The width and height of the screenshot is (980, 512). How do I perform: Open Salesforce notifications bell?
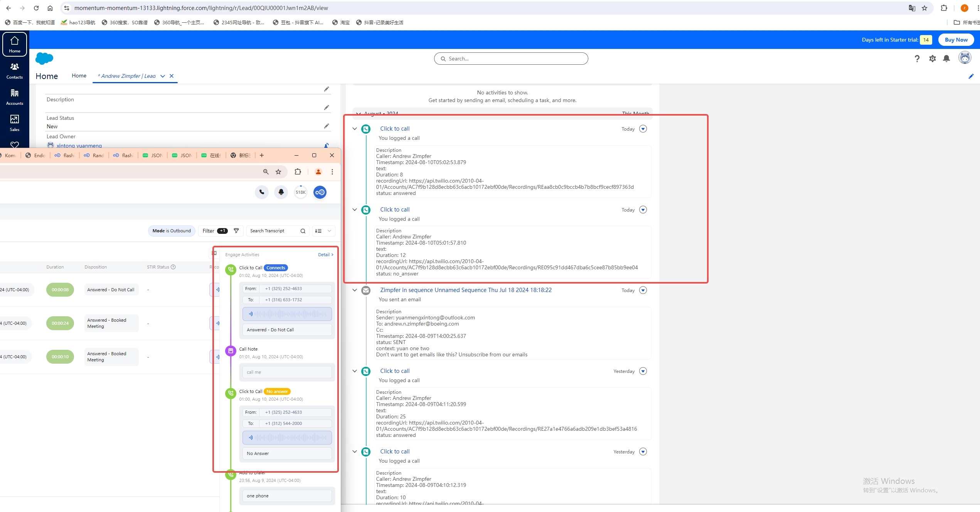946,59
